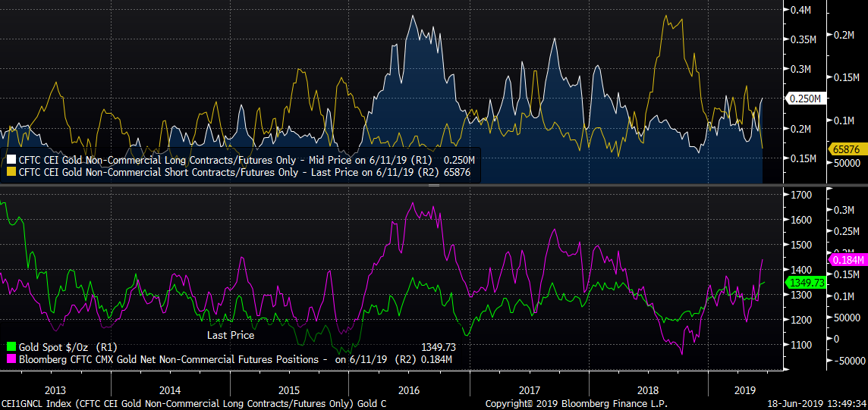Image resolution: width=868 pixels, height=410 pixels.
Task: Click the yellow Short Contracts legend swatch
Action: tap(11, 172)
